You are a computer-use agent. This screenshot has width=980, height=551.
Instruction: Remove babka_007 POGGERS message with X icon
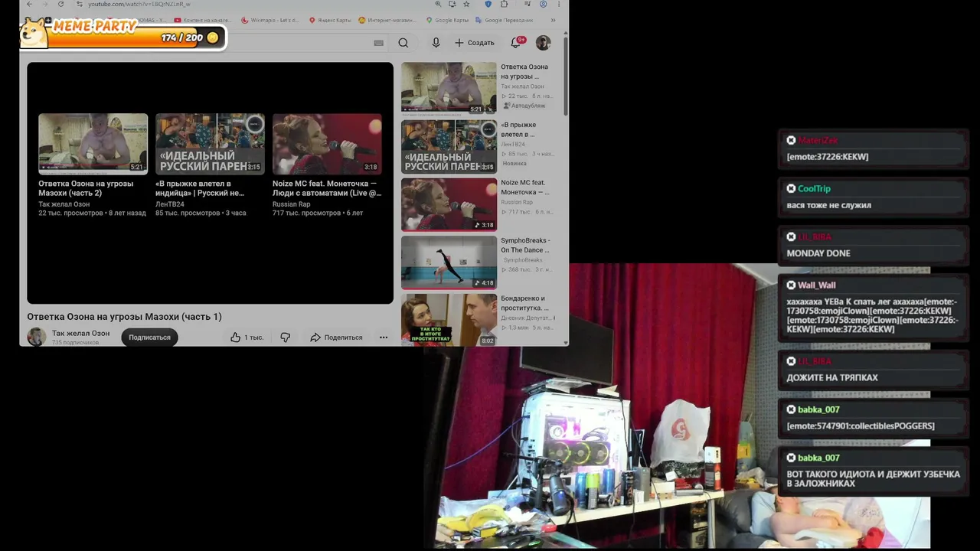coord(791,409)
